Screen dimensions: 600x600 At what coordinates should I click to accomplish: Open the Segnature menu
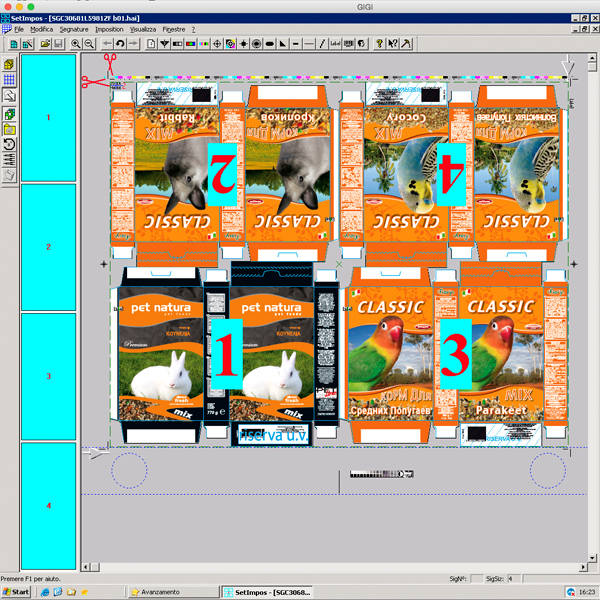click(74, 29)
